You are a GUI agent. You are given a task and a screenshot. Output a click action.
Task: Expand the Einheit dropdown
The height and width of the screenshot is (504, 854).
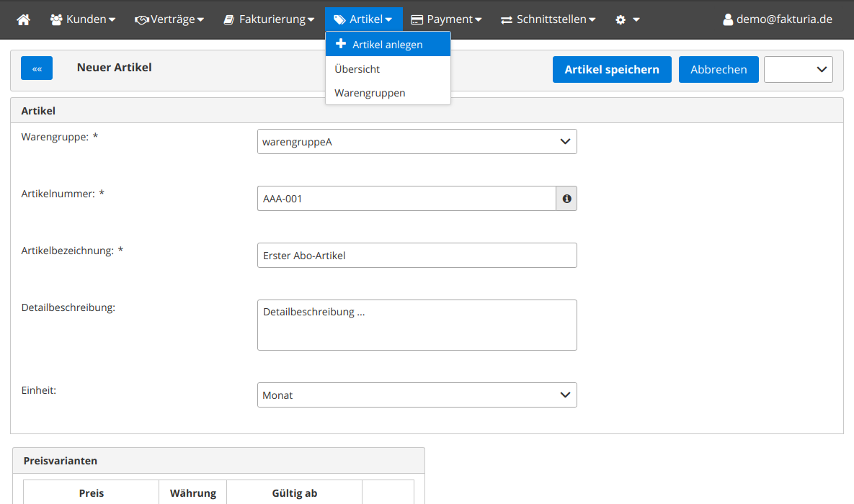tap(417, 395)
